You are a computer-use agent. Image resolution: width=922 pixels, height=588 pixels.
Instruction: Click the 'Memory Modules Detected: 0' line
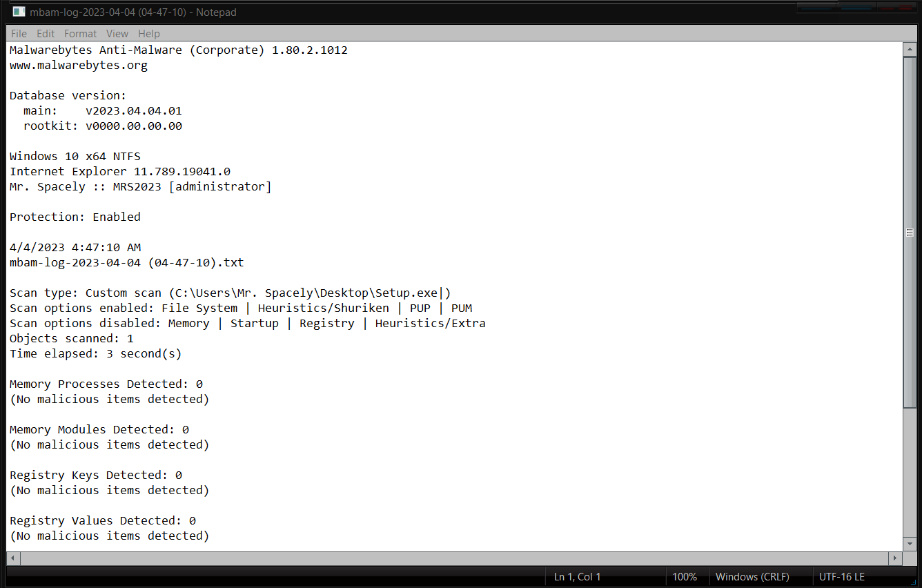tap(99, 430)
